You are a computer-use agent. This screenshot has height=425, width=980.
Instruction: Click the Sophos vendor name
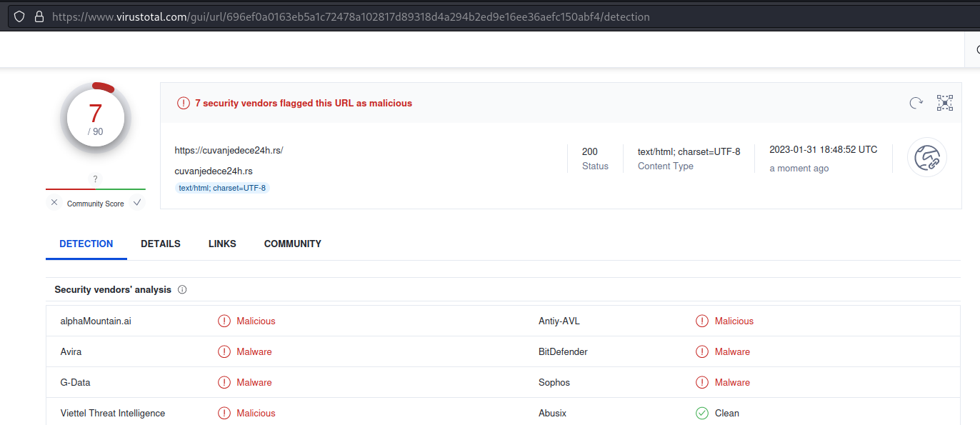click(554, 383)
